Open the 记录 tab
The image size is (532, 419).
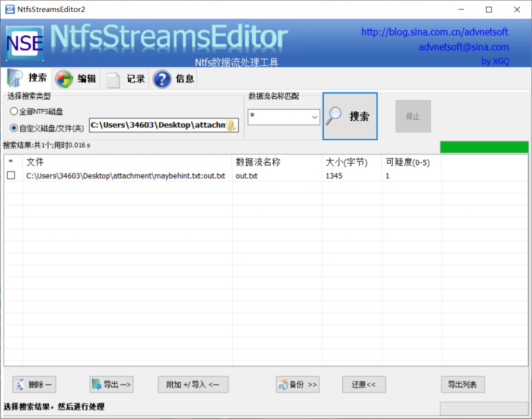click(x=125, y=79)
